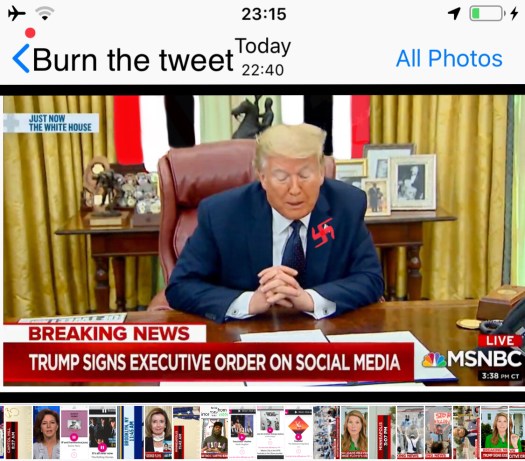
Task: Select the Minneapolis 3:07 PM banner thumbnail
Action: coord(382,432)
